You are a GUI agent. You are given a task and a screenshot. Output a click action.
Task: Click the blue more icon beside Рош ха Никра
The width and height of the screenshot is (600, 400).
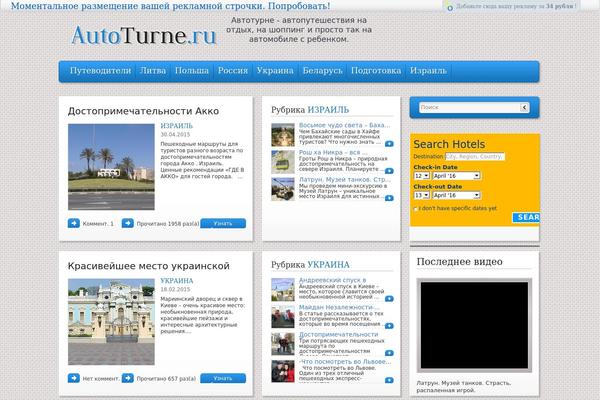[x=389, y=171]
